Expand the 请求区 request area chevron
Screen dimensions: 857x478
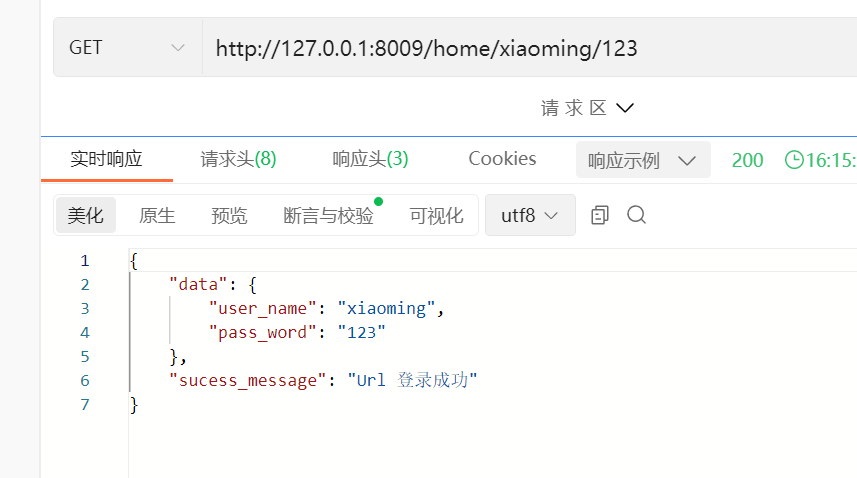[625, 108]
